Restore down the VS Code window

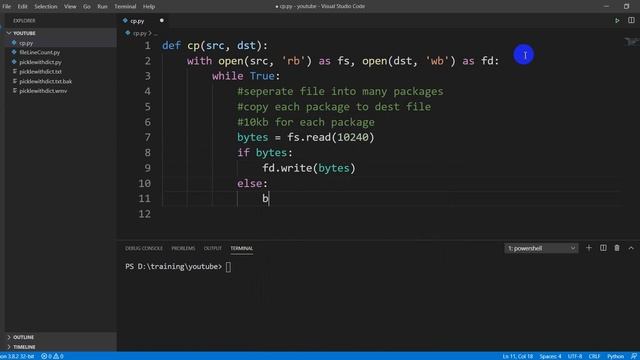point(626,6)
